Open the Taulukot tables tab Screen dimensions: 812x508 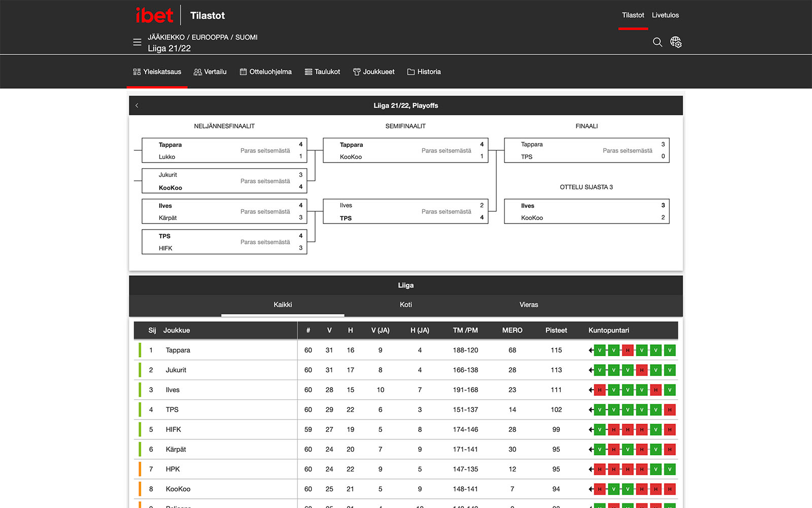pos(322,72)
